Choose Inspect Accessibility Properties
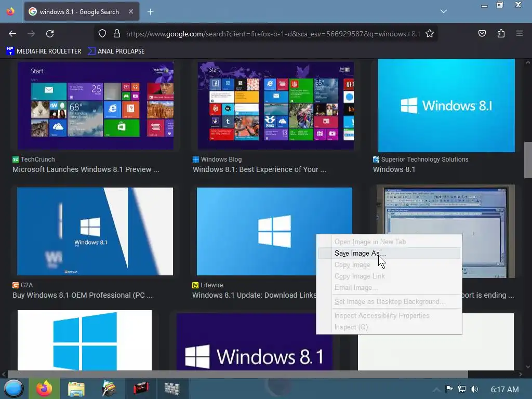The width and height of the screenshot is (532, 399). [389, 316]
